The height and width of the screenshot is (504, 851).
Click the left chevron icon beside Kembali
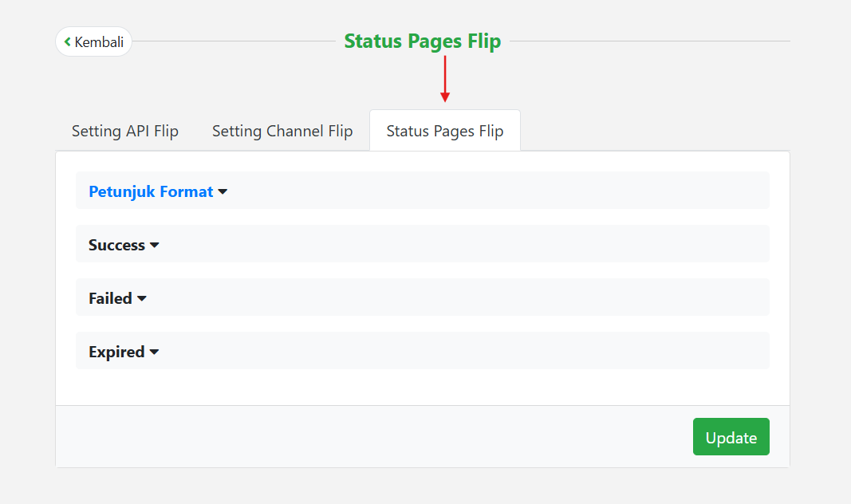pyautogui.click(x=68, y=41)
